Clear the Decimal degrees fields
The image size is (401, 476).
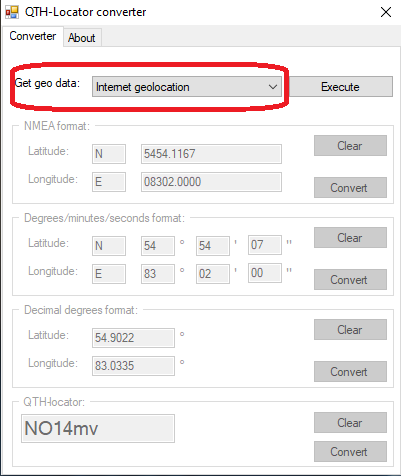tap(350, 330)
